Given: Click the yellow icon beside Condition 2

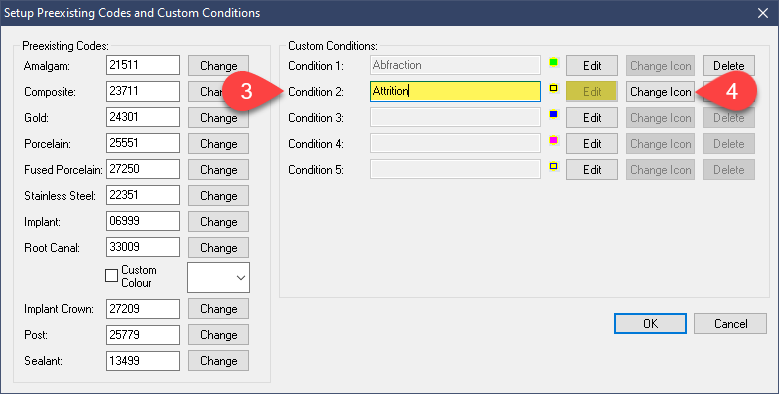Looking at the screenshot, I should 553,88.
